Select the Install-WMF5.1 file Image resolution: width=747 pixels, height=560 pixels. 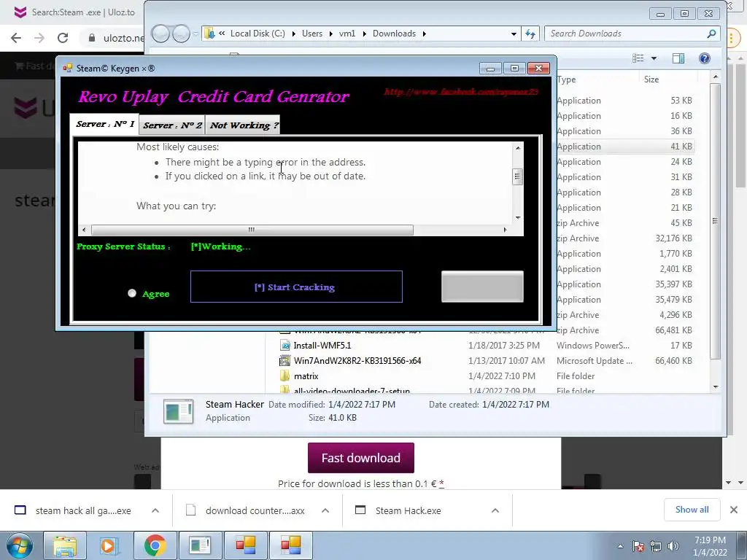tap(322, 345)
